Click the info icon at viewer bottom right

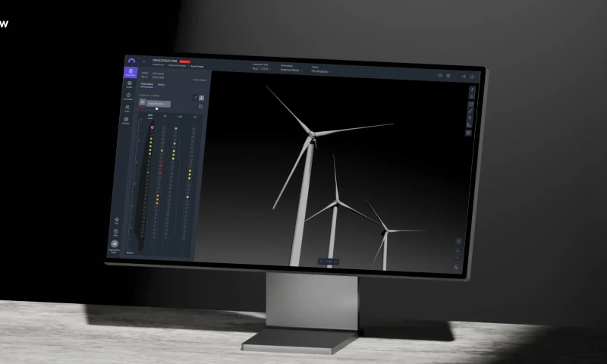coord(459,241)
